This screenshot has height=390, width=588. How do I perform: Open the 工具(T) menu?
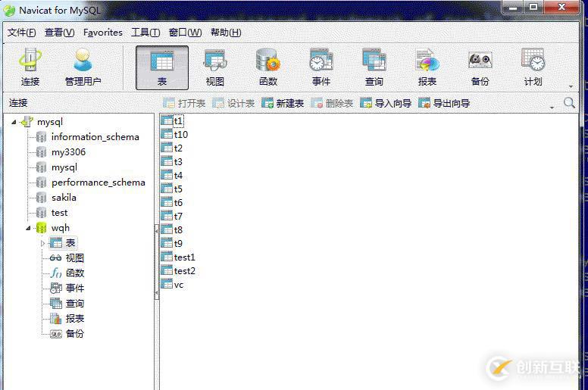pyautogui.click(x=145, y=33)
